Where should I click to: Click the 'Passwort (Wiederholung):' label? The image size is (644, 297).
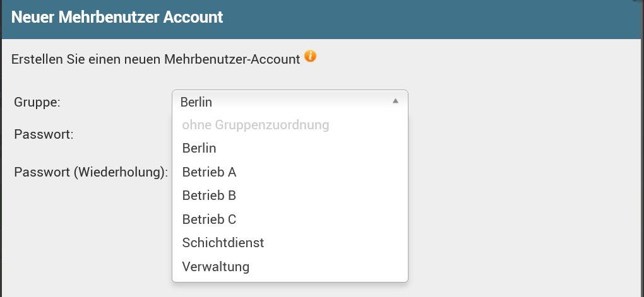(x=91, y=172)
